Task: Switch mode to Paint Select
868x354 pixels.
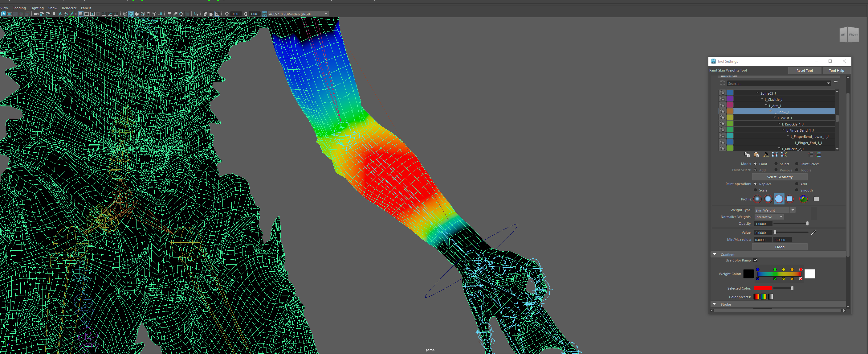Action: (x=797, y=164)
